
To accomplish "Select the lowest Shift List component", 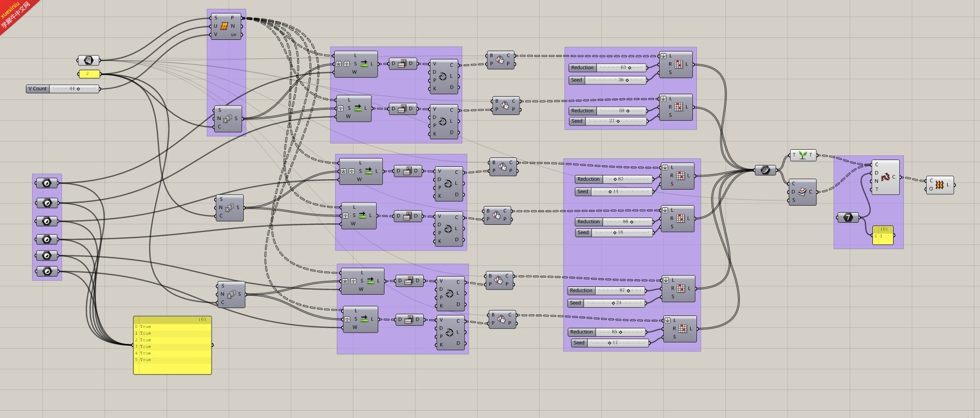I will (360, 319).
